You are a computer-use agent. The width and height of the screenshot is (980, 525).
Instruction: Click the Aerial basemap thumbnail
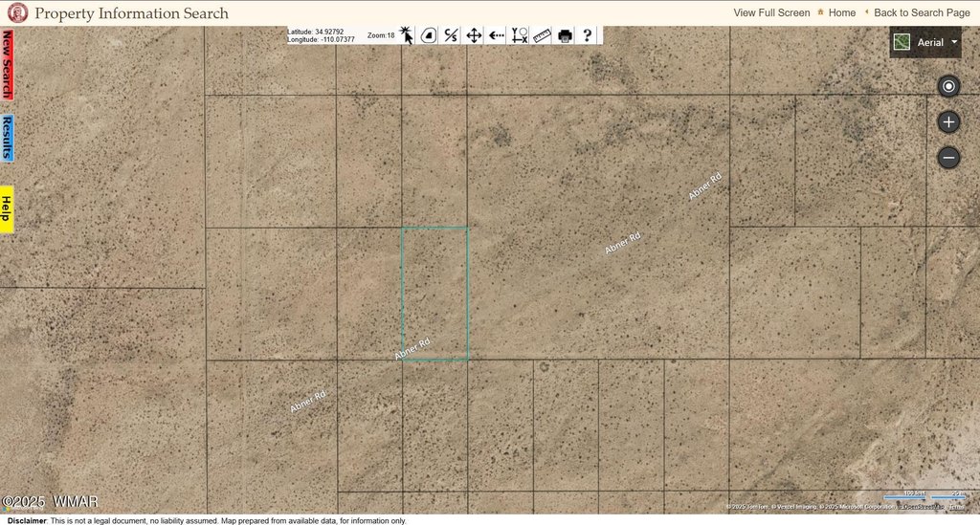[x=902, y=42]
